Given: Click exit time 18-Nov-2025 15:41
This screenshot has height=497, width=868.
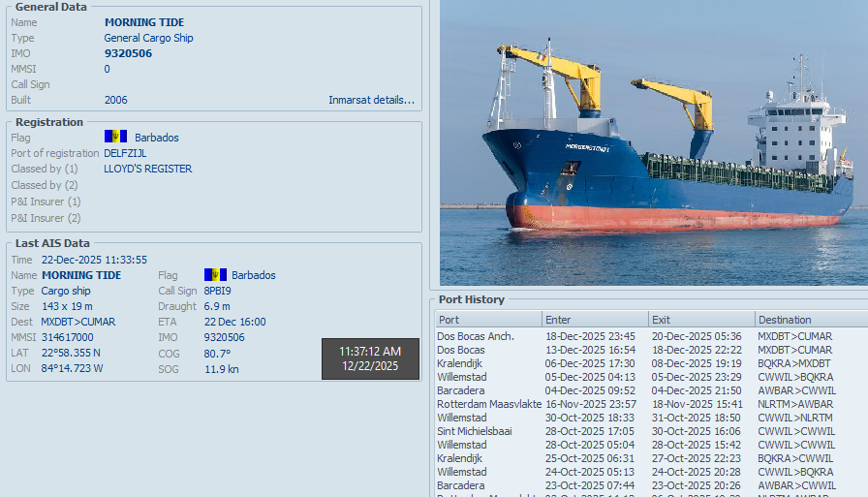Looking at the screenshot, I should [x=697, y=404].
